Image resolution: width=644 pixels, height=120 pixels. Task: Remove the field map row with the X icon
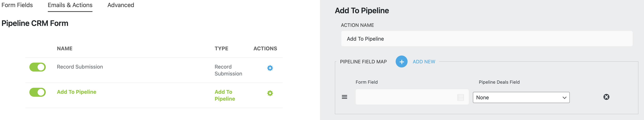(x=606, y=97)
